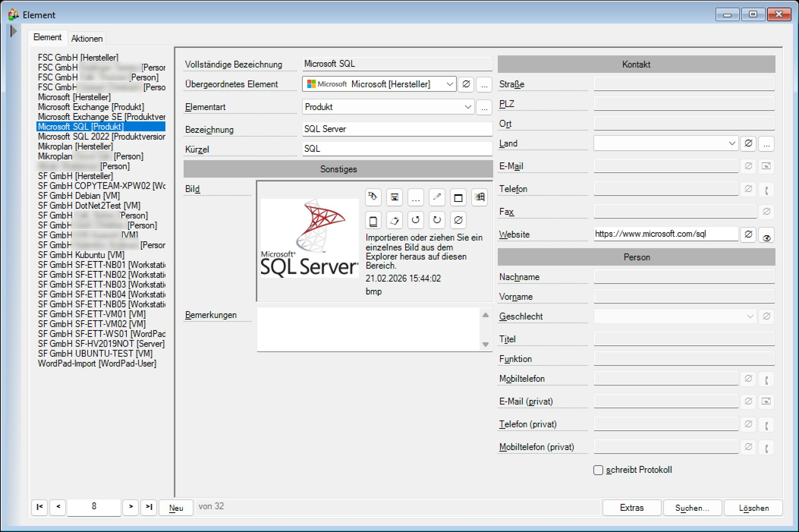Jump to the last record with the navigation icon
Screen dimensions: 799x532
pos(149,507)
